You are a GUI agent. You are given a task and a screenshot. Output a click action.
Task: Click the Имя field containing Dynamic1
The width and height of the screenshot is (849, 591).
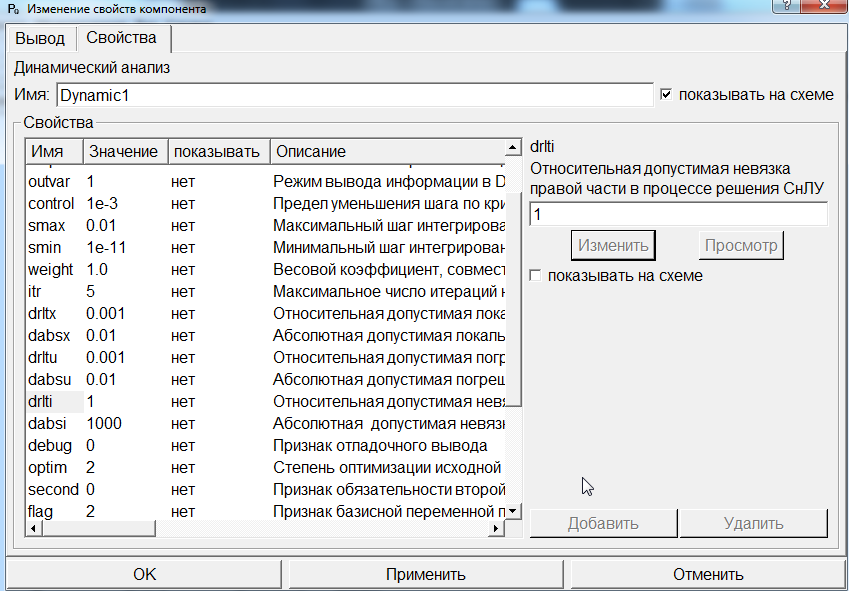click(354, 95)
